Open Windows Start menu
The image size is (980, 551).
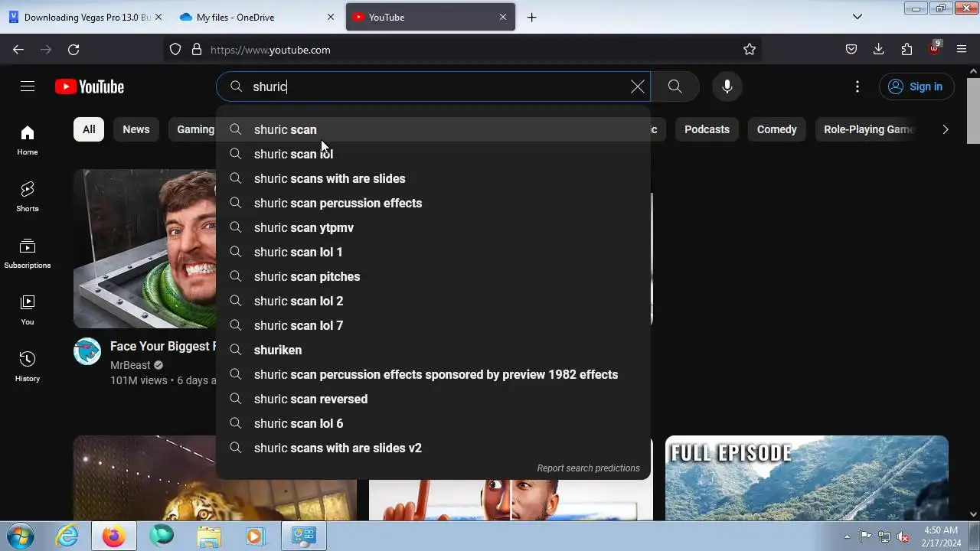coord(19,536)
